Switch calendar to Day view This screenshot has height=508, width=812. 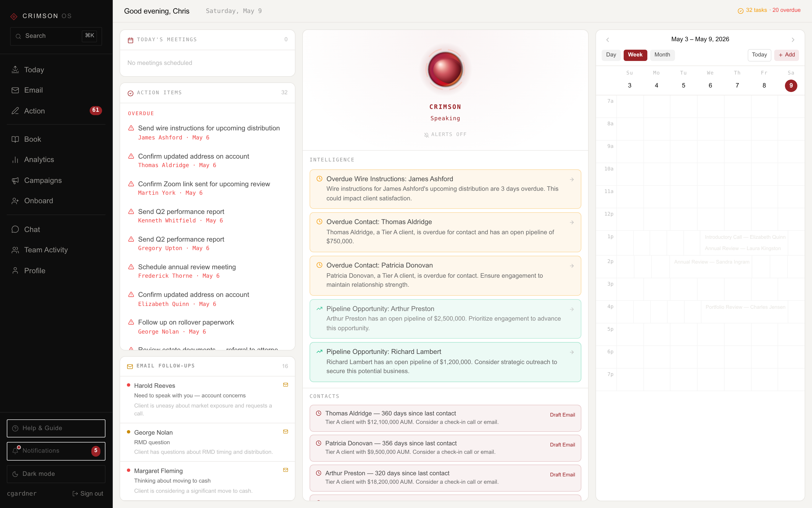611,55
